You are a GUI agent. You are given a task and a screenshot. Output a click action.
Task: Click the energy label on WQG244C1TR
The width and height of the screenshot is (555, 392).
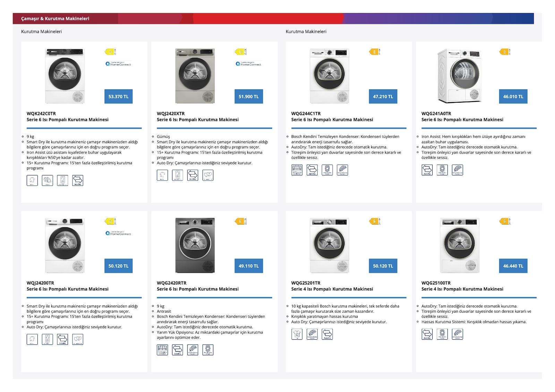click(375, 52)
